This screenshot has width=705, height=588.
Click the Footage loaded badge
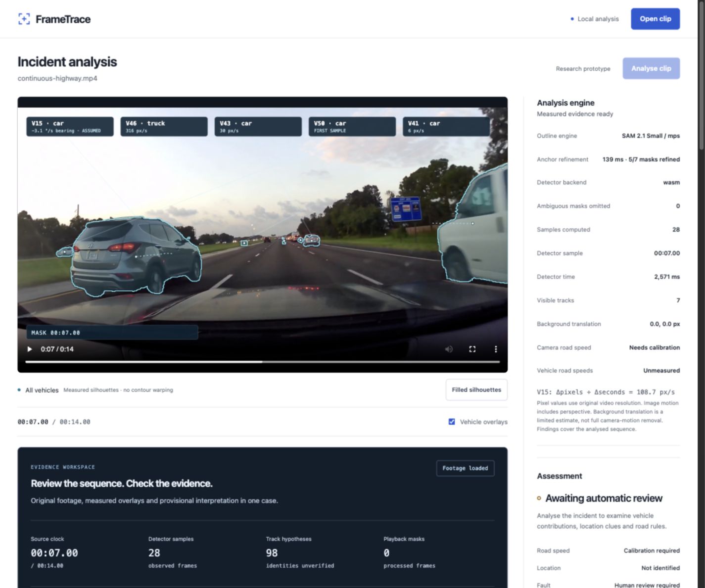tap(465, 468)
